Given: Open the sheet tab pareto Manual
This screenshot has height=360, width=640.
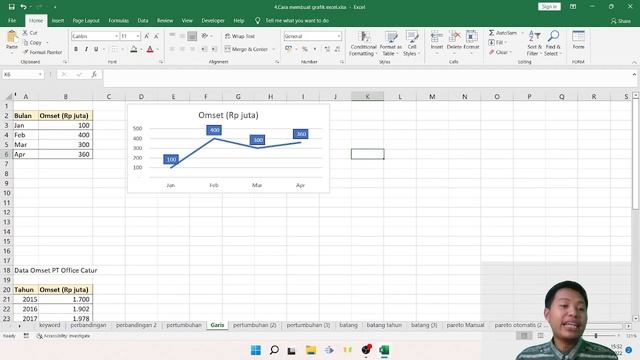Looking at the screenshot, I should point(465,325).
